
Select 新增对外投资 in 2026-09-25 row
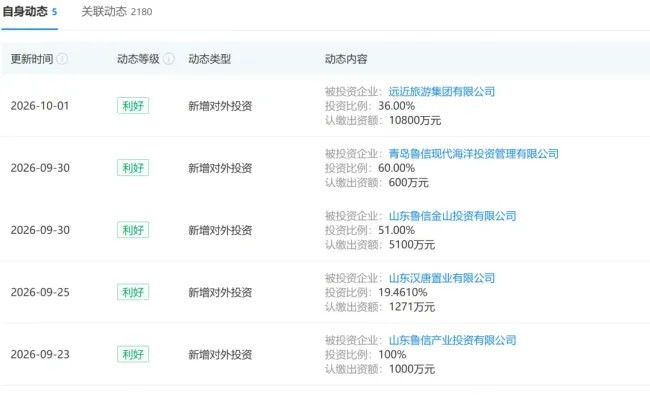(220, 293)
